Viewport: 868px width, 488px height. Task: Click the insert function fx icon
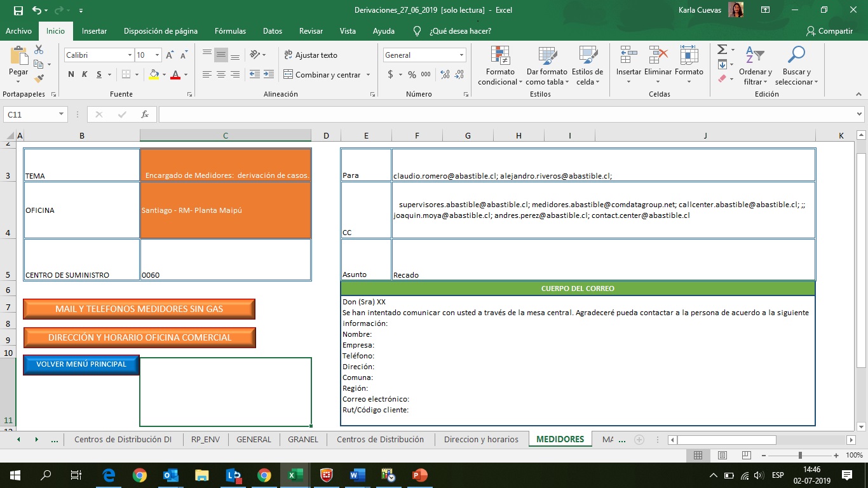tap(145, 114)
